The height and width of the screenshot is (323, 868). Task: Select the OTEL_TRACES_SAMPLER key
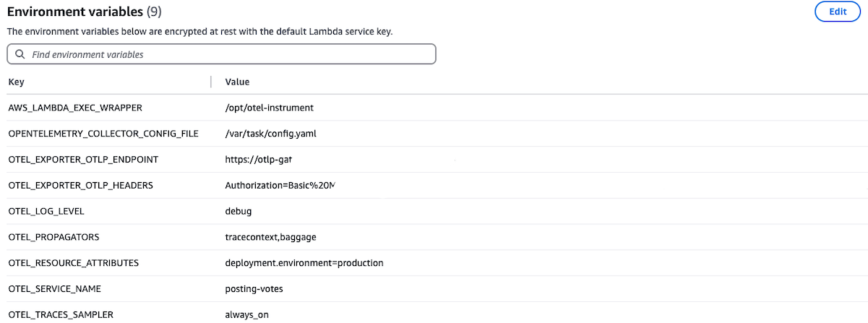point(61,314)
